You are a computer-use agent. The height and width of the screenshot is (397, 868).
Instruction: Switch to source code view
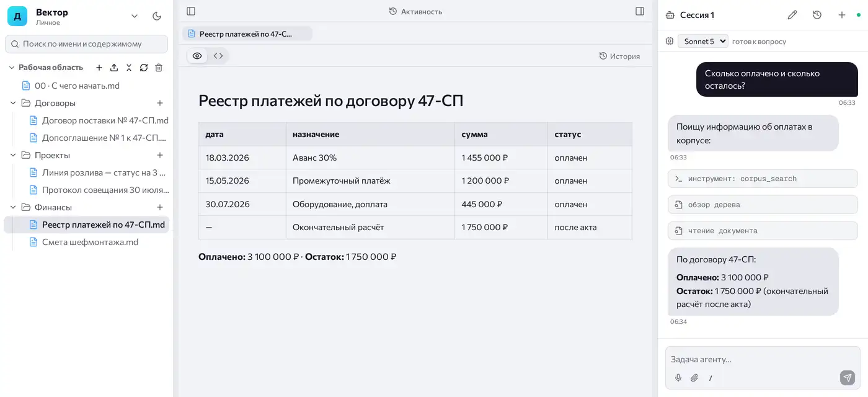click(218, 56)
